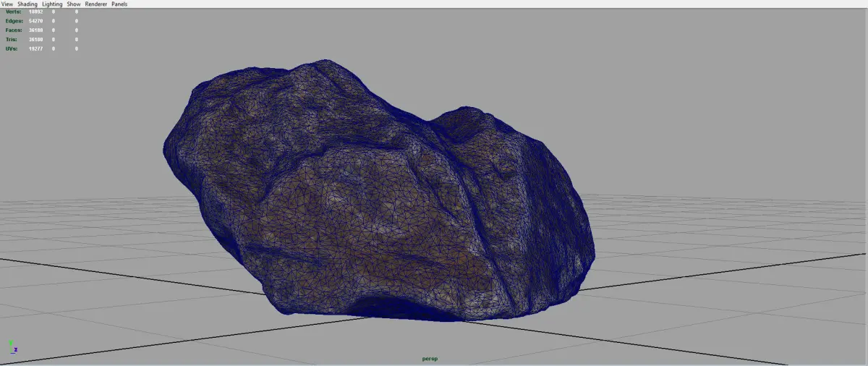Click the 'Faces:' heads-up label

tap(14, 30)
